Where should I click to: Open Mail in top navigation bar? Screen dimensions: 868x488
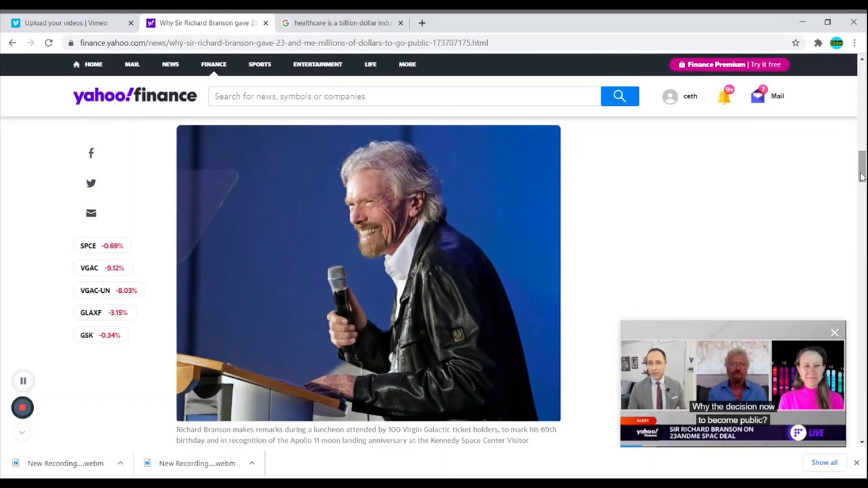pyautogui.click(x=132, y=64)
